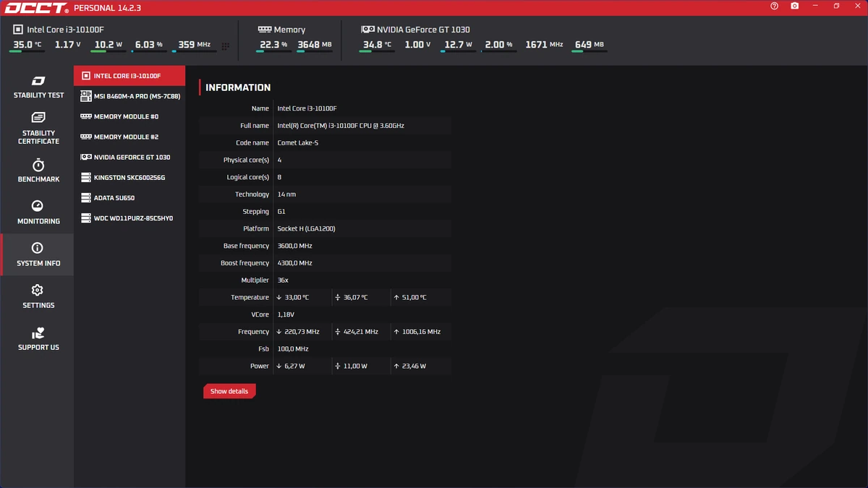Select Memory Module #0 entry

tap(129, 116)
